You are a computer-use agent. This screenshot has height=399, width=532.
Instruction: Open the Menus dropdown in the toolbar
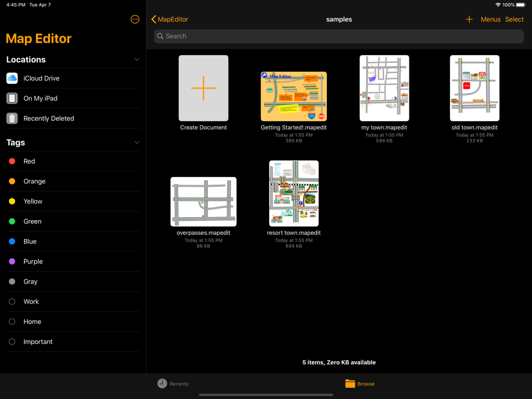coord(490,19)
